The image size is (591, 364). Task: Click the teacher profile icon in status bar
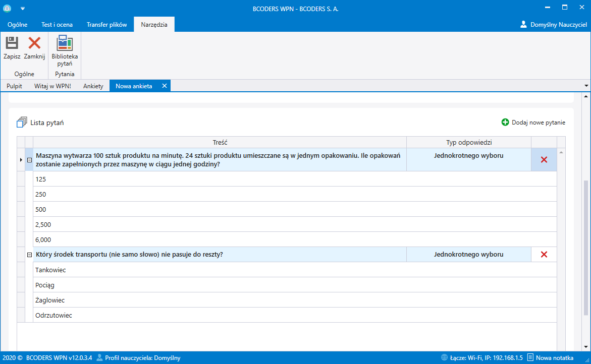click(99, 357)
